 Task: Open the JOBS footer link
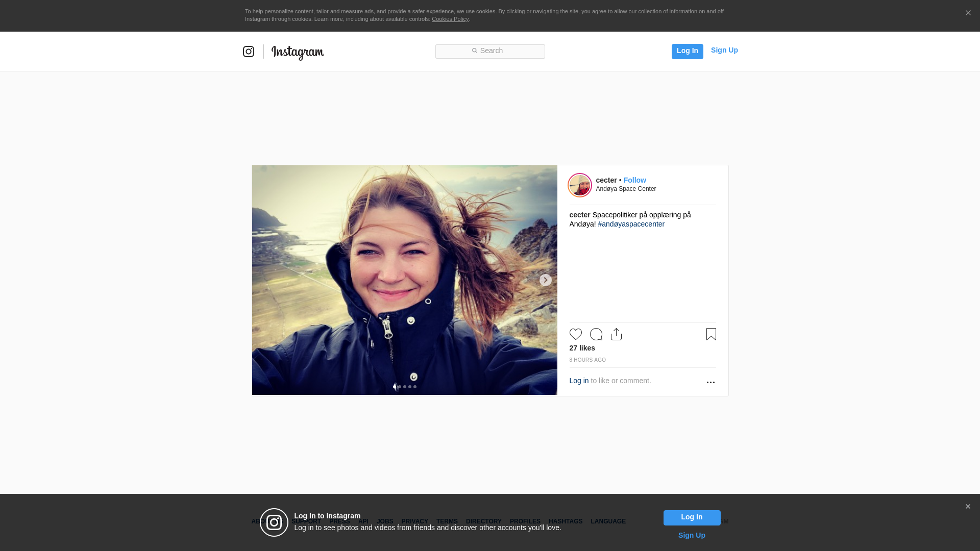385,521
